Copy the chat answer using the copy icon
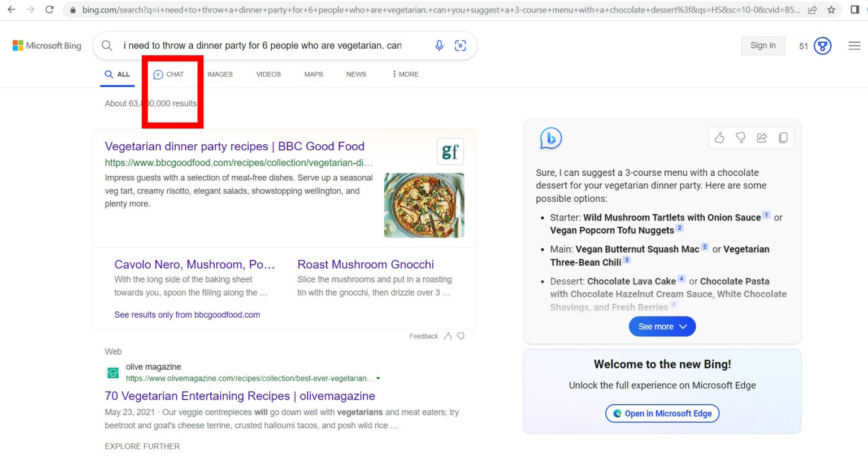This screenshot has width=868, height=459. [783, 137]
